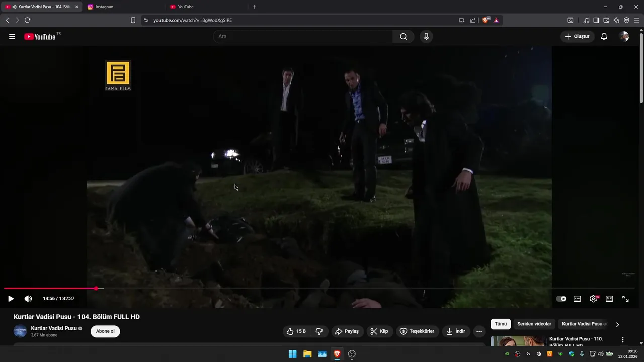Open Brave Shields lion icon

486,20
